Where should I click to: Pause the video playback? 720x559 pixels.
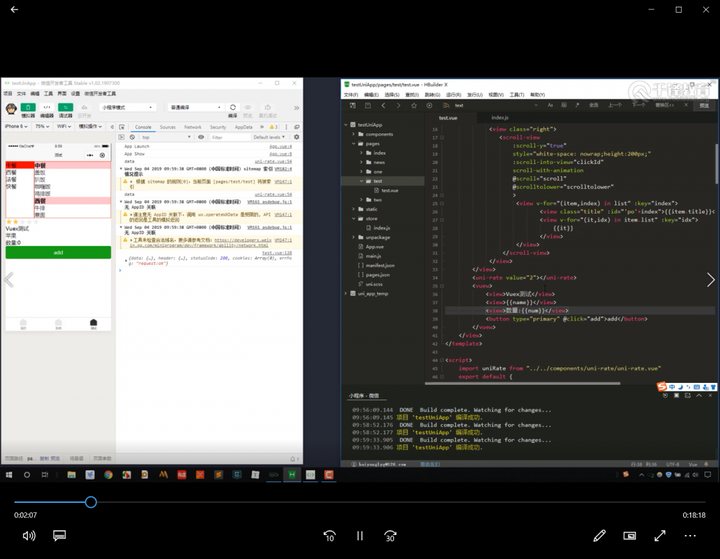point(360,536)
